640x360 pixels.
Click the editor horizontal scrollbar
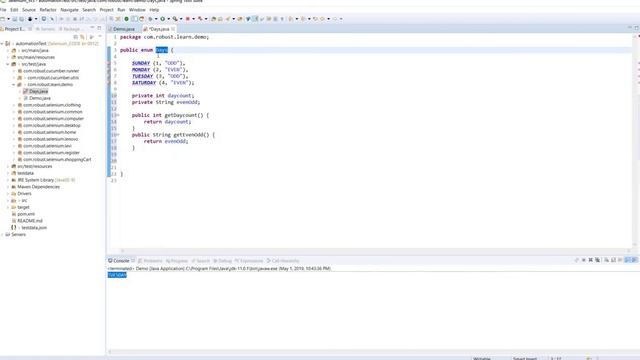click(376, 251)
